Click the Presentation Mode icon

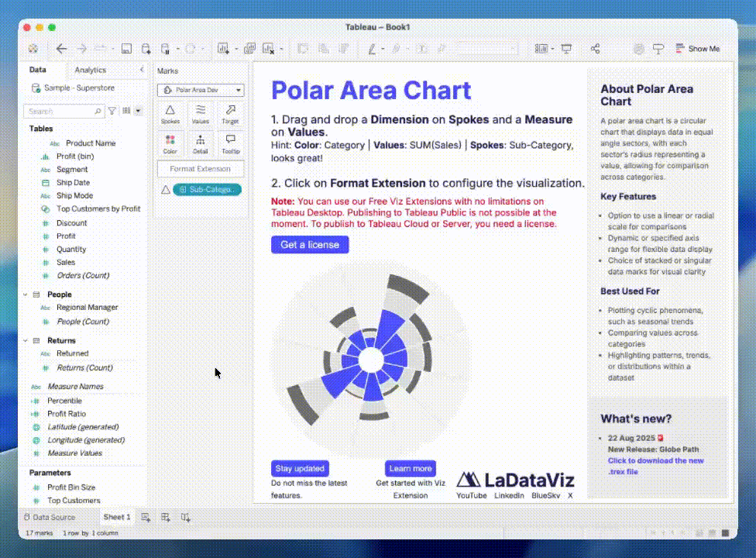(x=566, y=49)
